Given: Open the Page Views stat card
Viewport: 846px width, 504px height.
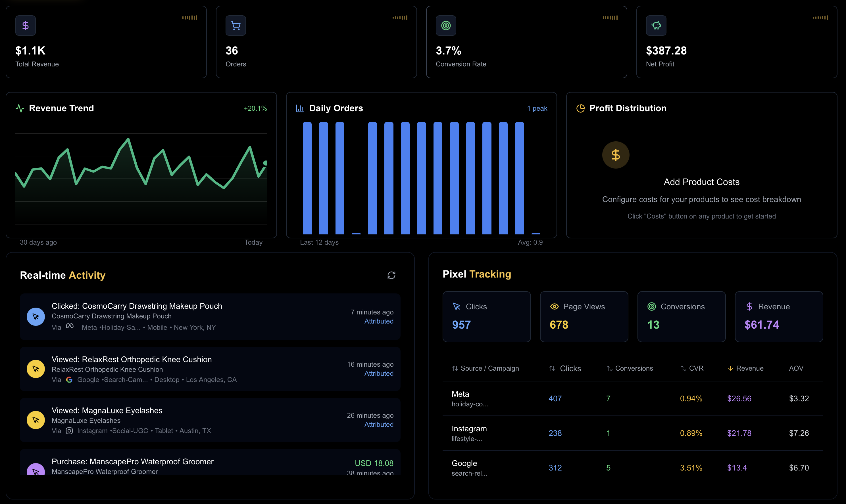Looking at the screenshot, I should coord(584,316).
